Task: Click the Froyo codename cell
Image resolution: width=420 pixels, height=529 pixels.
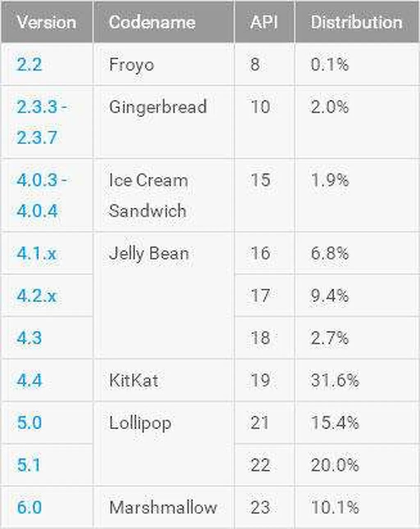Action: [x=132, y=64]
